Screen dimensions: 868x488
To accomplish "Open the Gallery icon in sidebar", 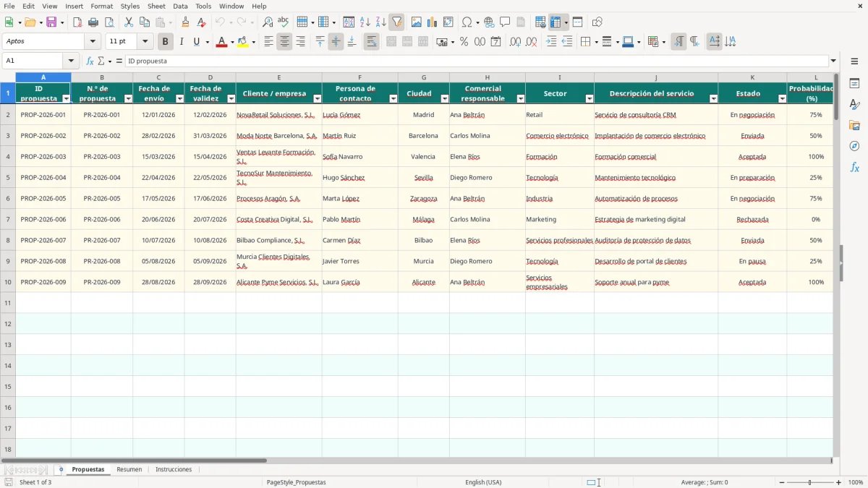I will (x=854, y=126).
